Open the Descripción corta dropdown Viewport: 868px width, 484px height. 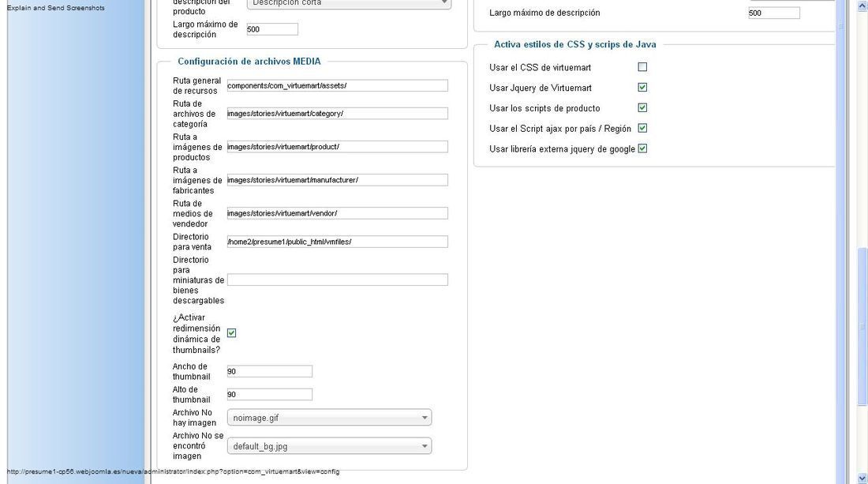click(x=349, y=3)
